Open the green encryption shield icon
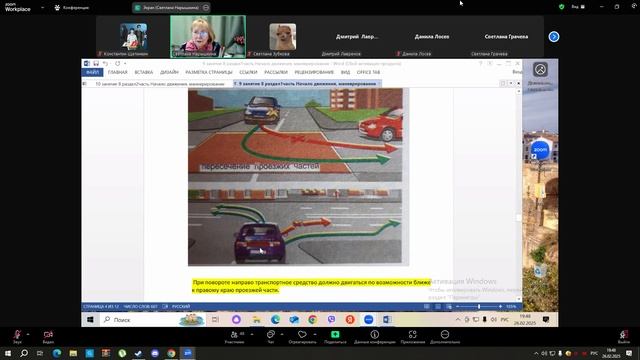 (562, 7)
